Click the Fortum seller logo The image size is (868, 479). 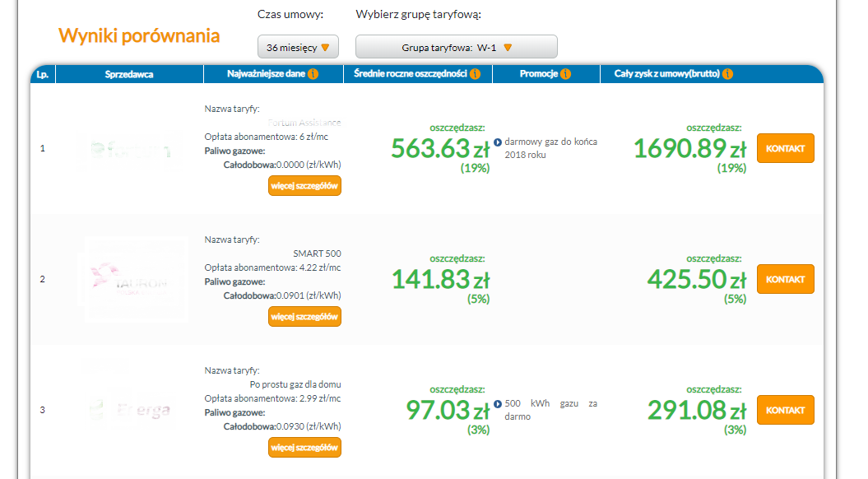129,150
